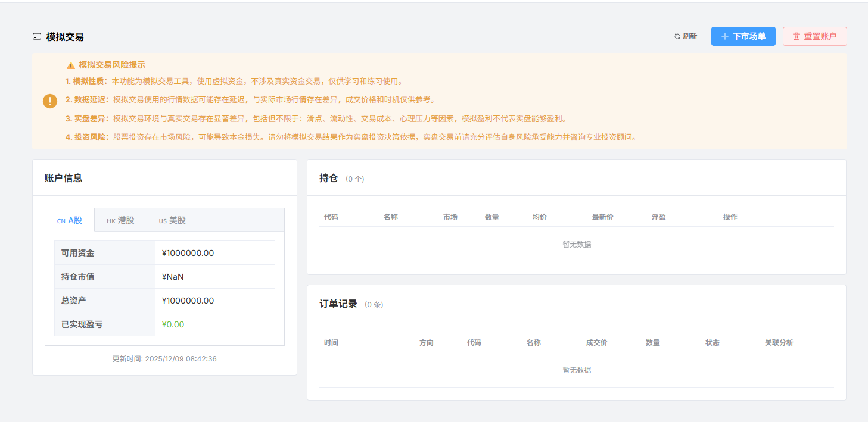Click the US label in the 美股 tab
The width and height of the screenshot is (868, 422).
coord(161,220)
